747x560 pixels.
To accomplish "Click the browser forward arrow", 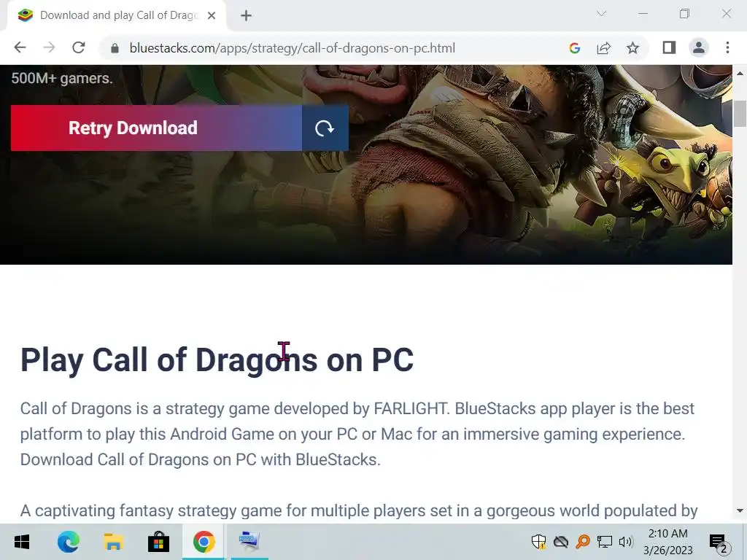I will (x=49, y=47).
